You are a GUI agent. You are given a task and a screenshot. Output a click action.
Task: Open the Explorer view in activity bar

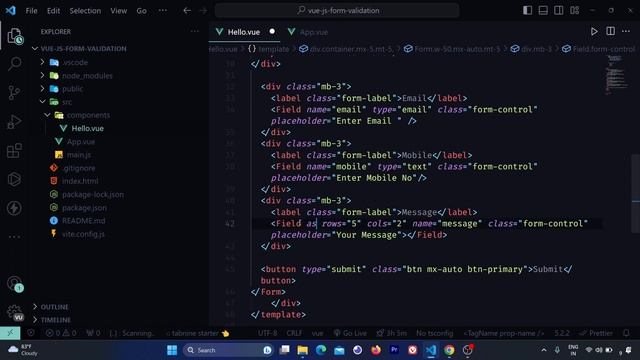coord(15,36)
